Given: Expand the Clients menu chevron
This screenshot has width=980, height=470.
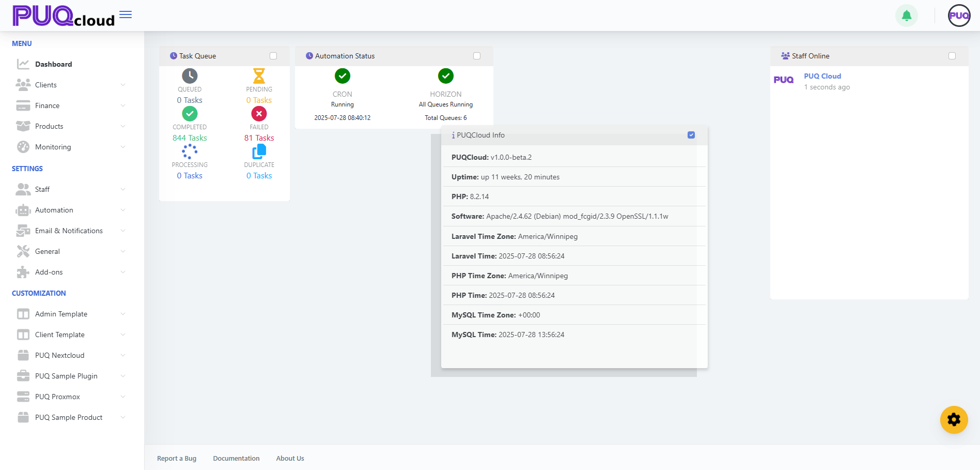Looking at the screenshot, I should [122, 85].
